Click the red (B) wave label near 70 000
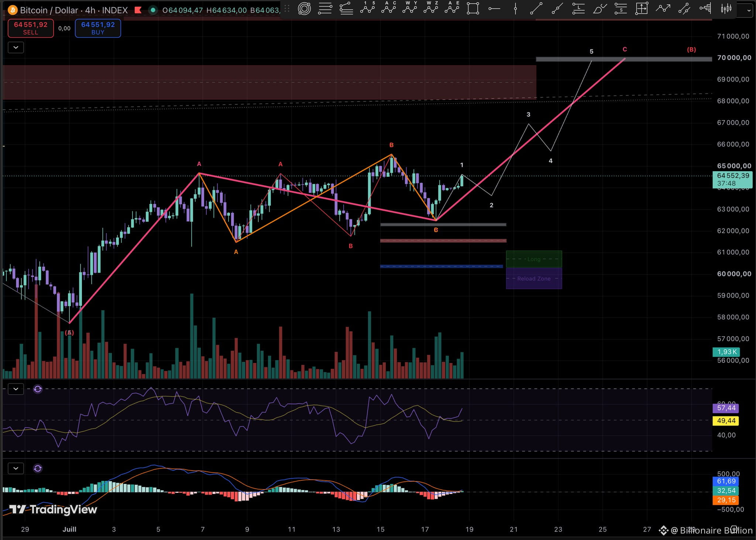 pyautogui.click(x=691, y=49)
